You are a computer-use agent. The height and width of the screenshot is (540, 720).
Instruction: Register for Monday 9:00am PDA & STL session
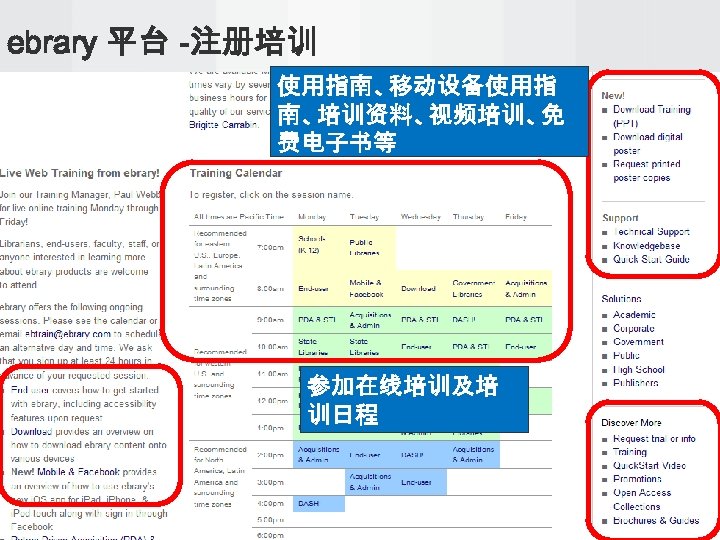[x=317, y=320]
